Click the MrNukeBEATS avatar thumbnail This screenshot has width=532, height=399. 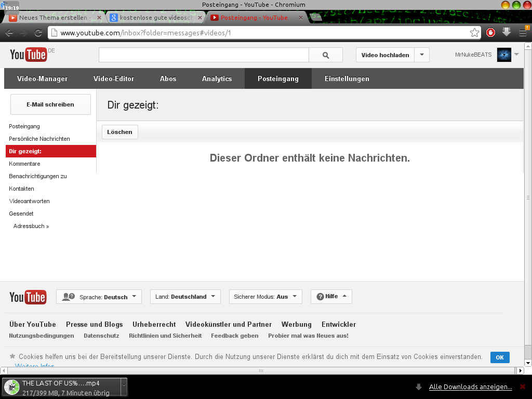504,55
